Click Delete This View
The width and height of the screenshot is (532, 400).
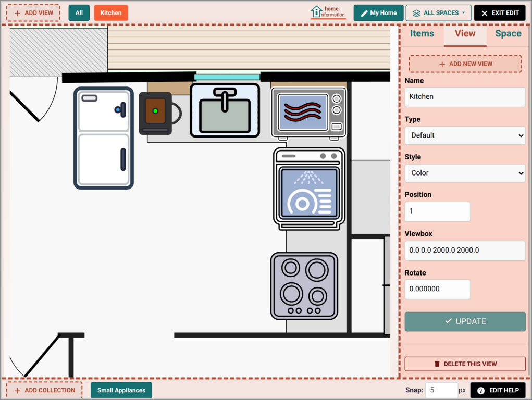(x=465, y=364)
